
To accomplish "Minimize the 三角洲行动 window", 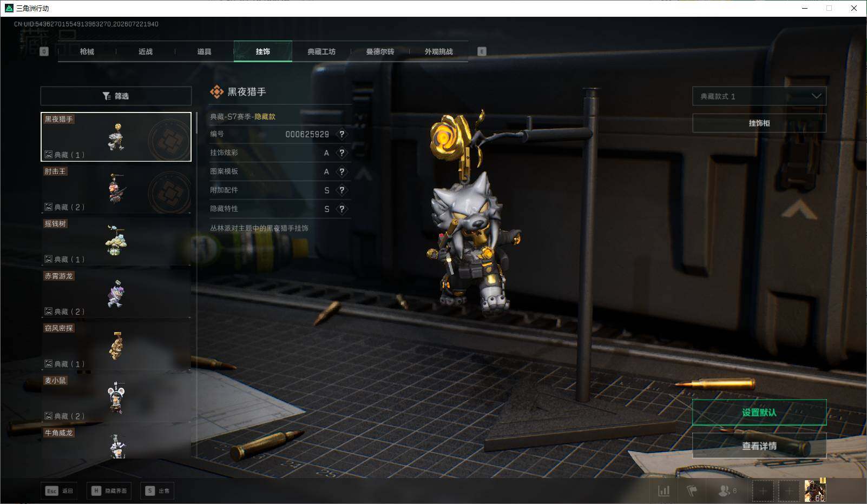I will (805, 8).
